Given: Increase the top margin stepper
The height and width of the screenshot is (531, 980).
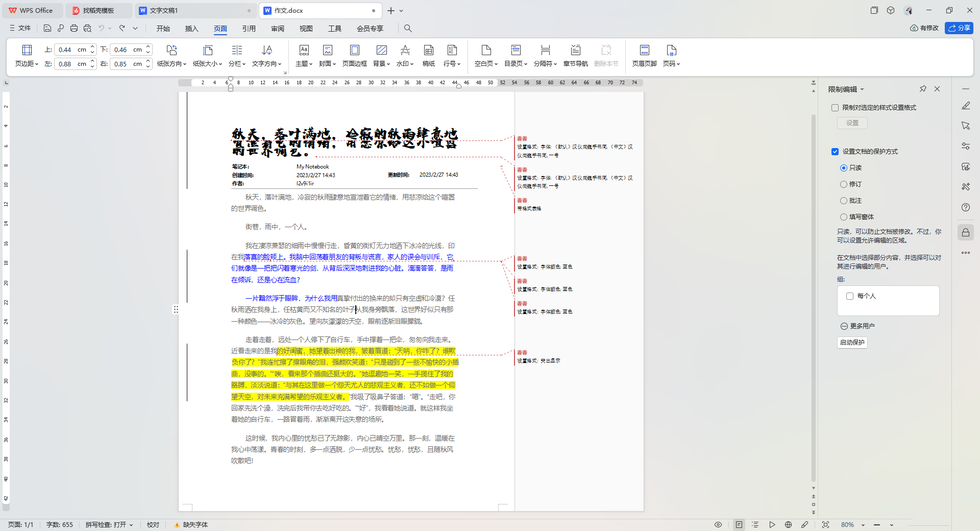Looking at the screenshot, I should click(92, 47).
